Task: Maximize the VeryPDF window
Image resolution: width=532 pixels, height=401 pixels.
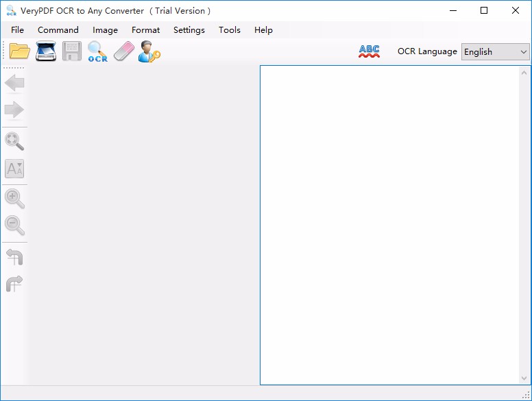Action: pyautogui.click(x=484, y=10)
